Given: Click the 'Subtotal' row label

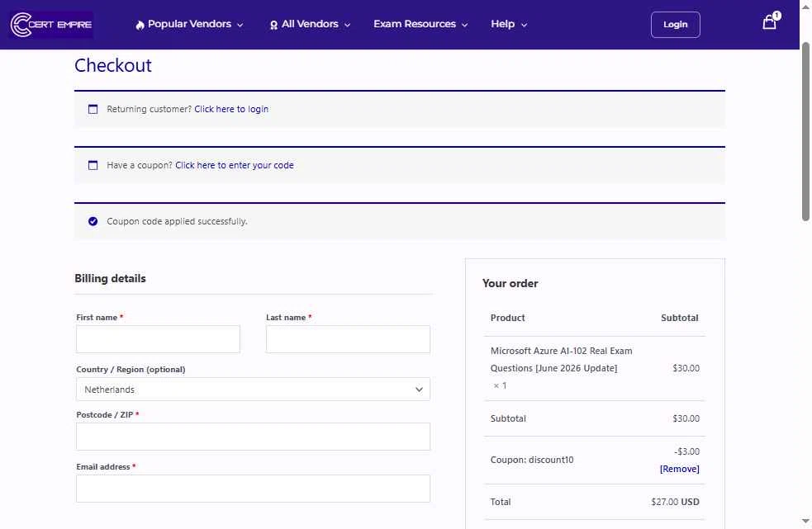Looking at the screenshot, I should (x=508, y=418).
